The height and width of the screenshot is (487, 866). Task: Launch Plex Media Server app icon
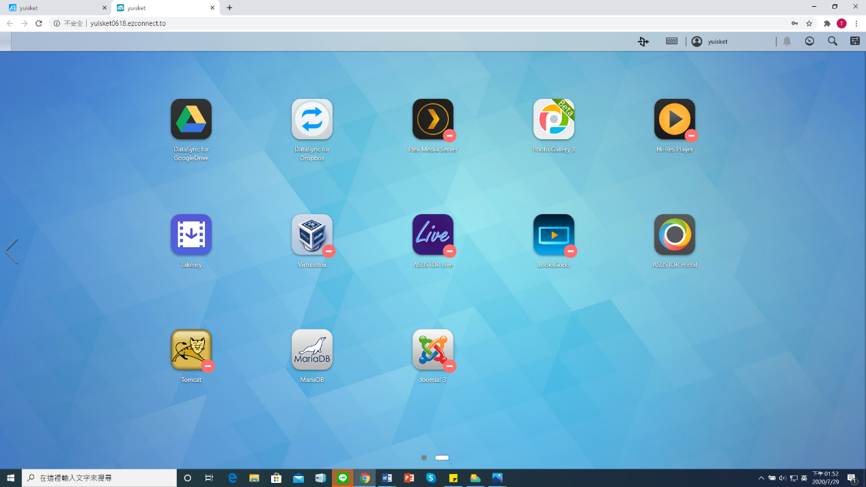point(432,119)
